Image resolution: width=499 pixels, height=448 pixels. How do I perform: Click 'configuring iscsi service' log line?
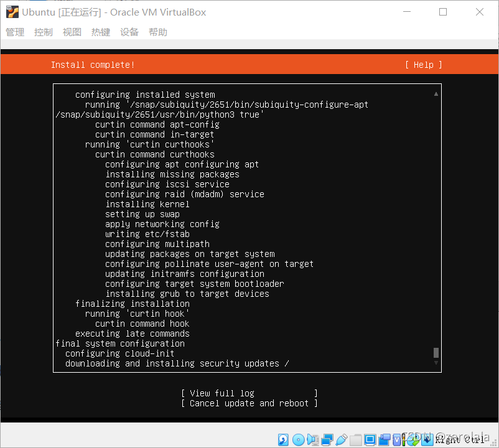167,184
